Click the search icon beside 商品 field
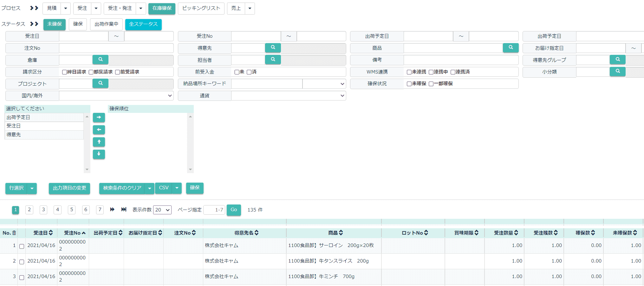This screenshot has height=286, width=644. point(511,48)
